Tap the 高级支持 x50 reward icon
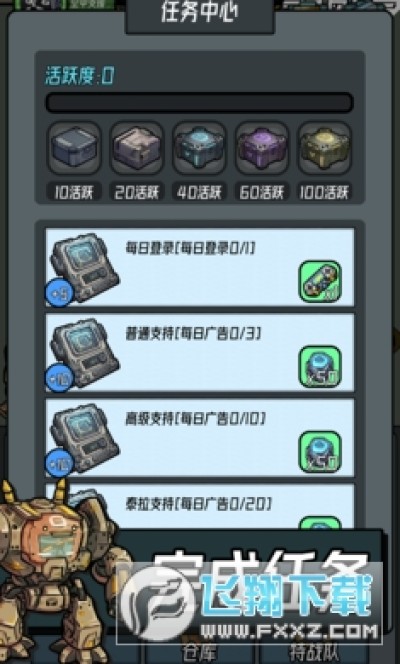This screenshot has height=664, width=400. click(320, 452)
